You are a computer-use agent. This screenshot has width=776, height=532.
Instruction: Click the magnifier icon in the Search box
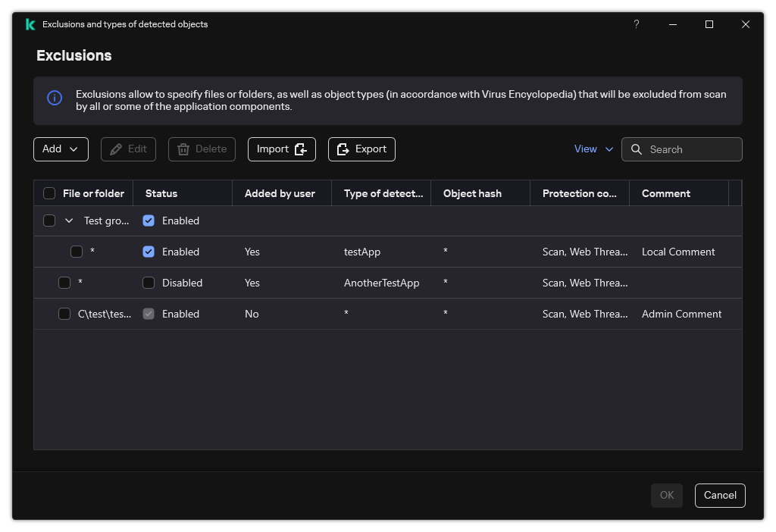tap(637, 149)
